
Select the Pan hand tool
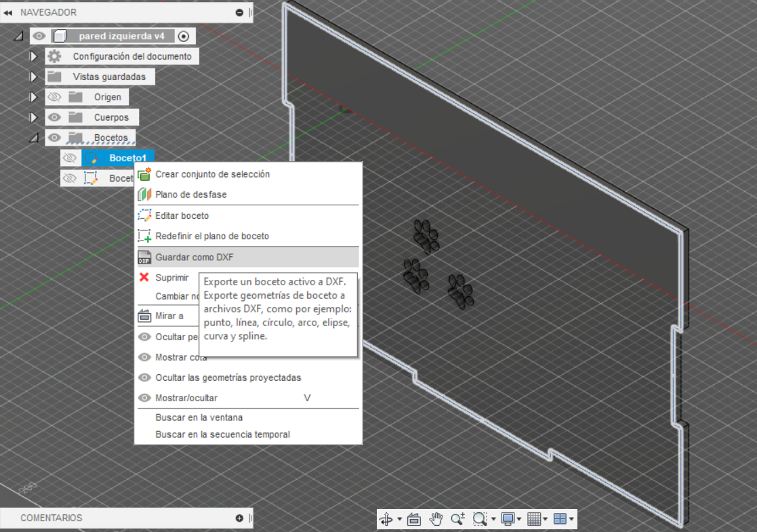point(436,519)
